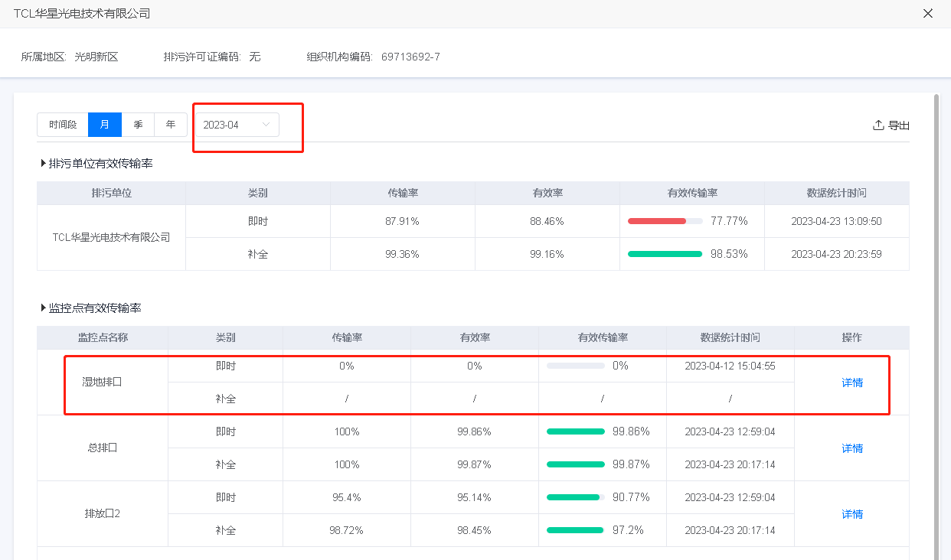Click the 87.91% transmission rate value
Screen dimensions: 951x560
click(402, 221)
